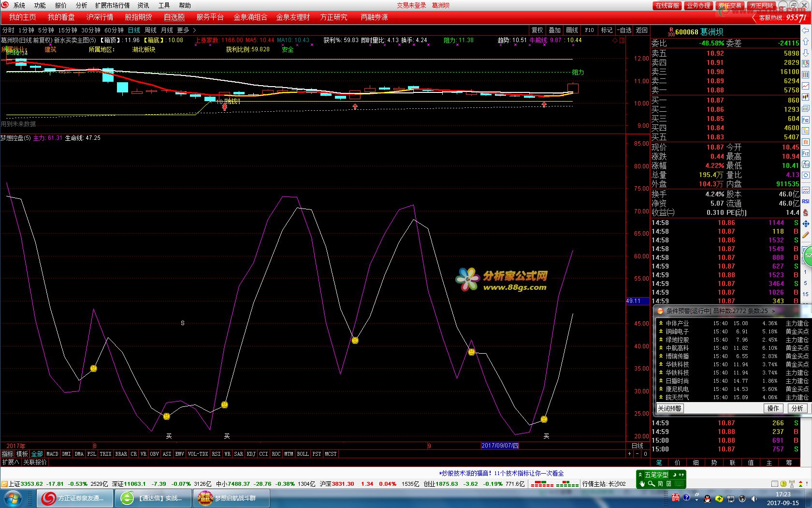
Task: Open the 分析 menu
Action: pyautogui.click(x=82, y=5)
